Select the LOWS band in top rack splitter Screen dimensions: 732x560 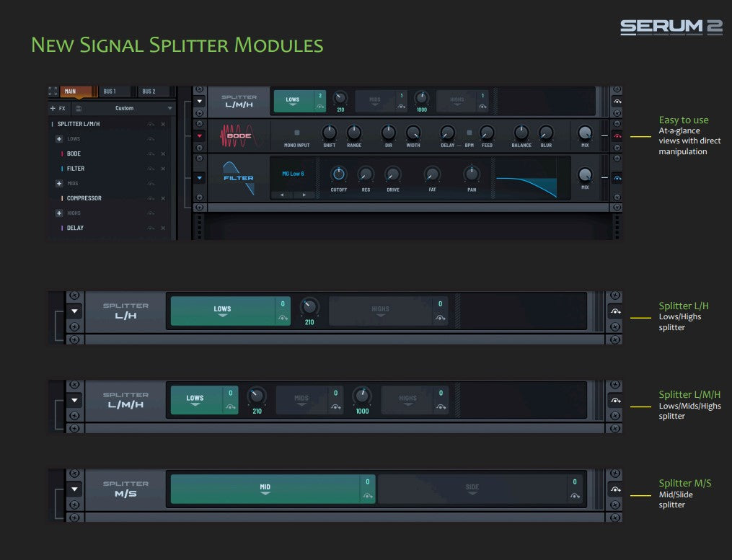(293, 102)
